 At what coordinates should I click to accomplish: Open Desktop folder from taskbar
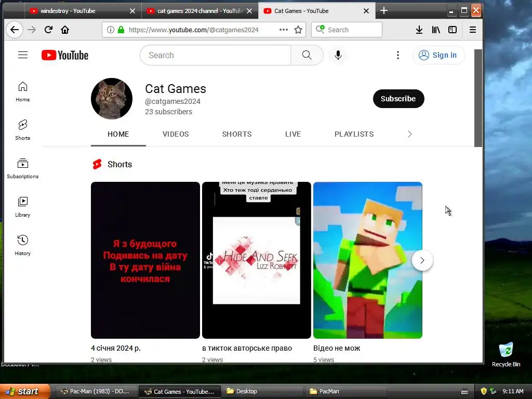coord(262,391)
